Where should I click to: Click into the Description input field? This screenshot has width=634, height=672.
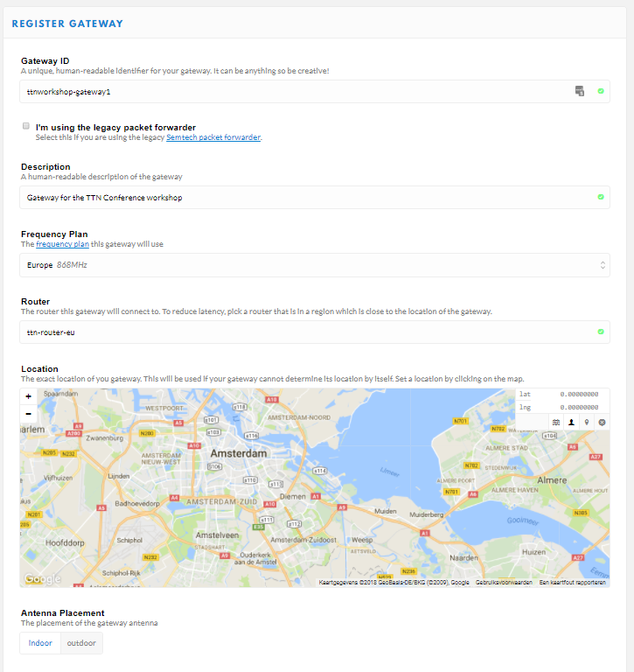(x=315, y=197)
